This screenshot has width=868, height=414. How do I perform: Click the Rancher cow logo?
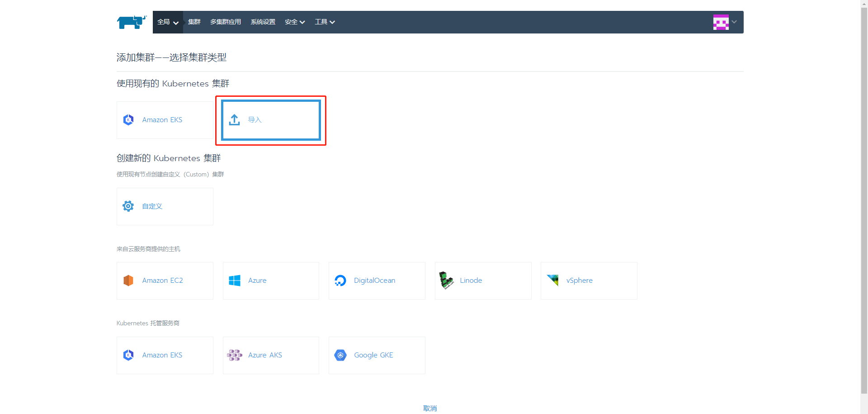pyautogui.click(x=132, y=22)
